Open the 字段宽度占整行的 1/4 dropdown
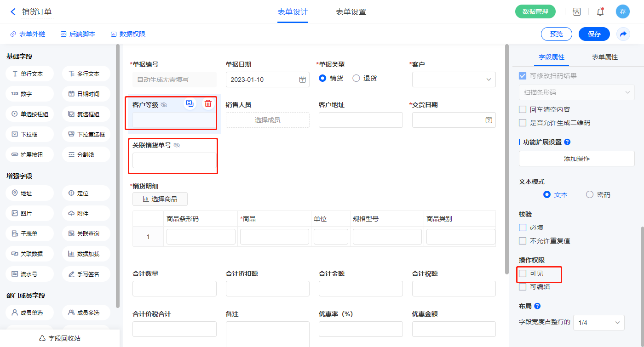Screen dimensions: 644x347 [598, 323]
